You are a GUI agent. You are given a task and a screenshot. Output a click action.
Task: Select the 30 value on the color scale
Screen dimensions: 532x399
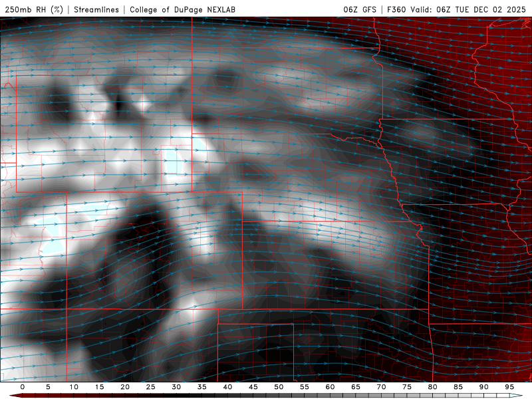[176, 387]
